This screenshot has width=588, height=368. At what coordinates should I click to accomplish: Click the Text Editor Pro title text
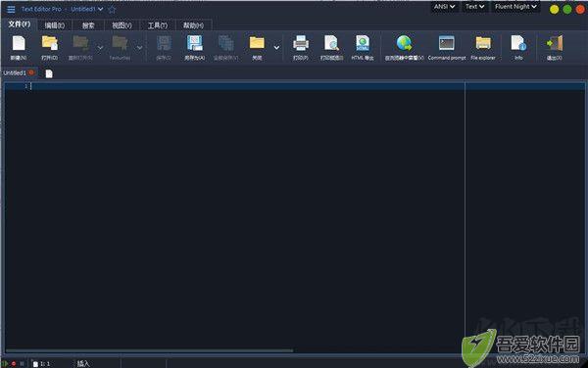pos(41,9)
